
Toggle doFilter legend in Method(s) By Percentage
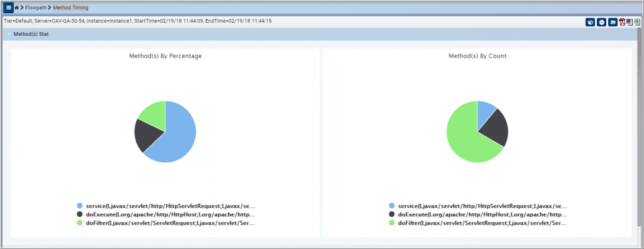pyautogui.click(x=166, y=223)
